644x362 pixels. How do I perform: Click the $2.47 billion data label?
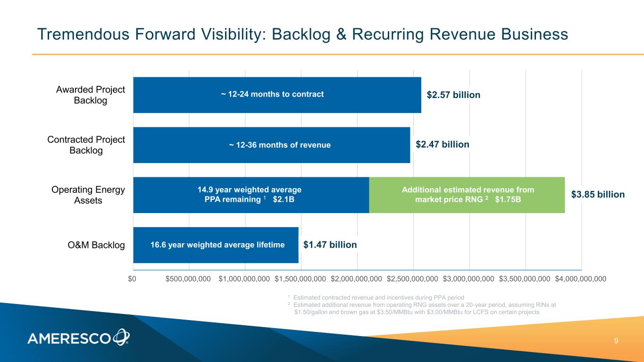442,145
